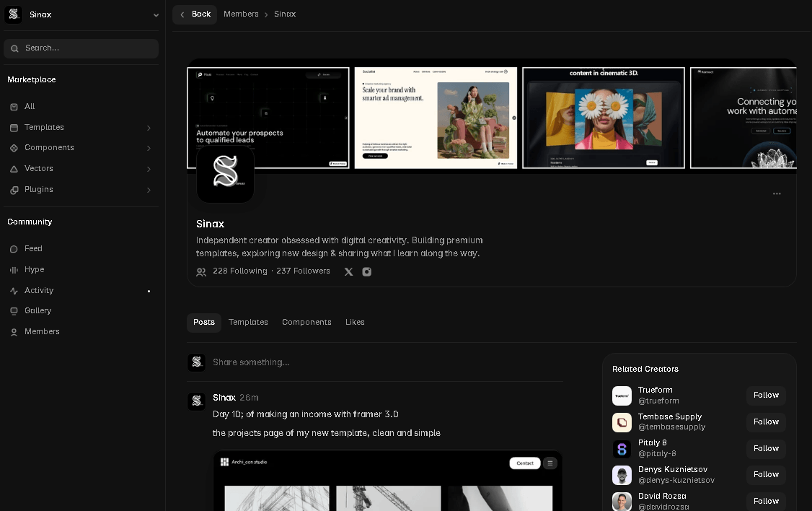812x511 pixels.
Task: Switch to the Templates profile tab
Action: click(248, 323)
